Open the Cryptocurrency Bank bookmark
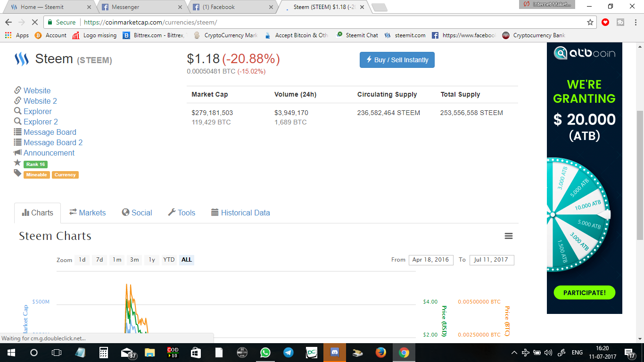 (534, 35)
